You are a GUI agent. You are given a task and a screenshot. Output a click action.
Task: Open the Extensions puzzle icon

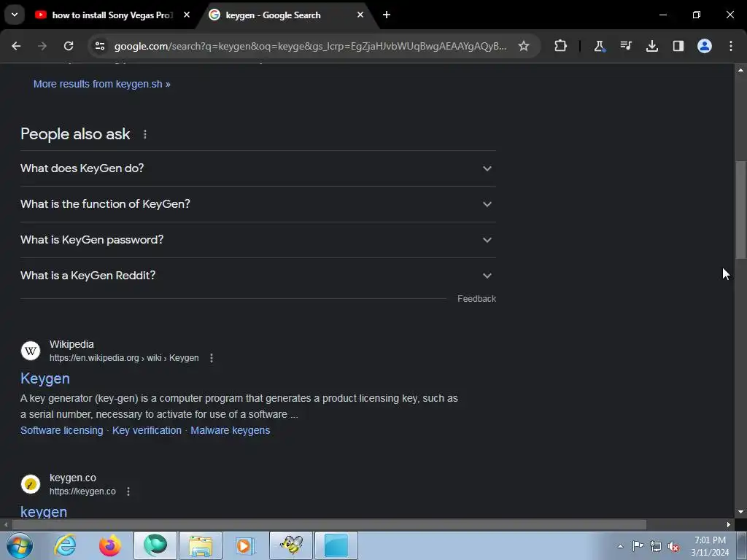point(561,46)
